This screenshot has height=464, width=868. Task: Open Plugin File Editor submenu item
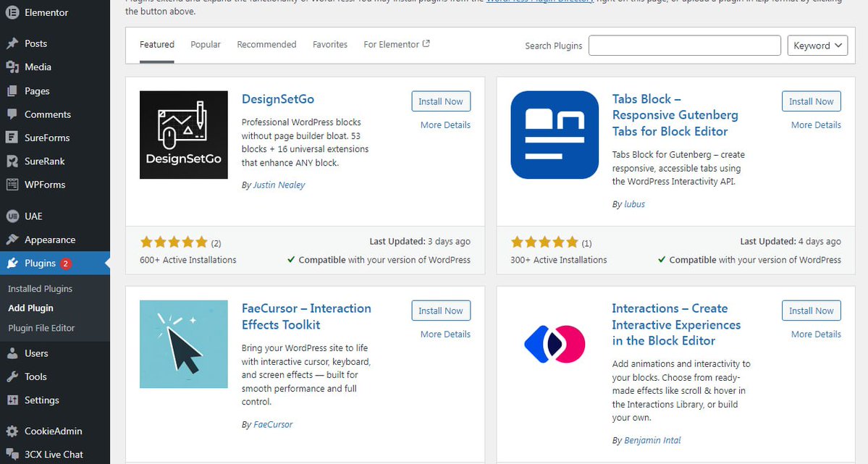[x=41, y=328]
